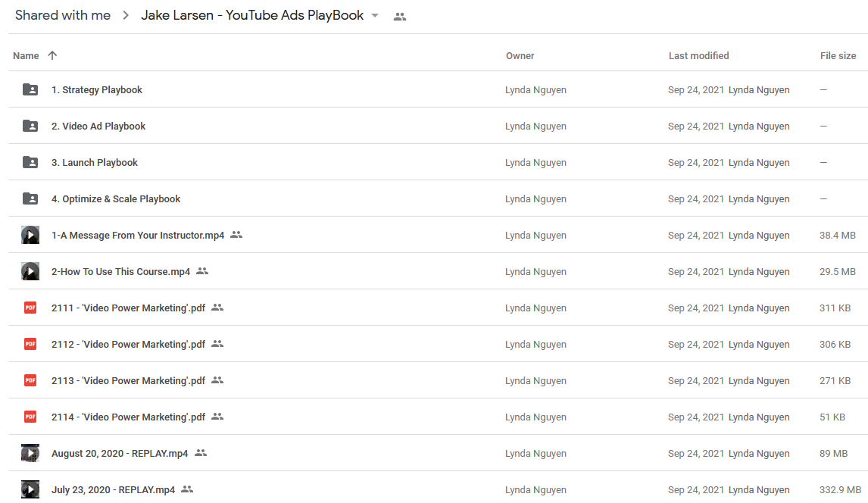
Task: Click owner Lynda Nguyen on 2-How To Use This Course row
Action: (535, 272)
